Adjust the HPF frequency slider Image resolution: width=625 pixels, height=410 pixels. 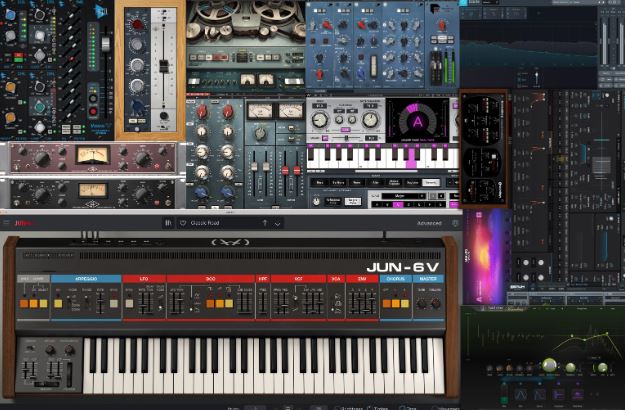coord(263,303)
